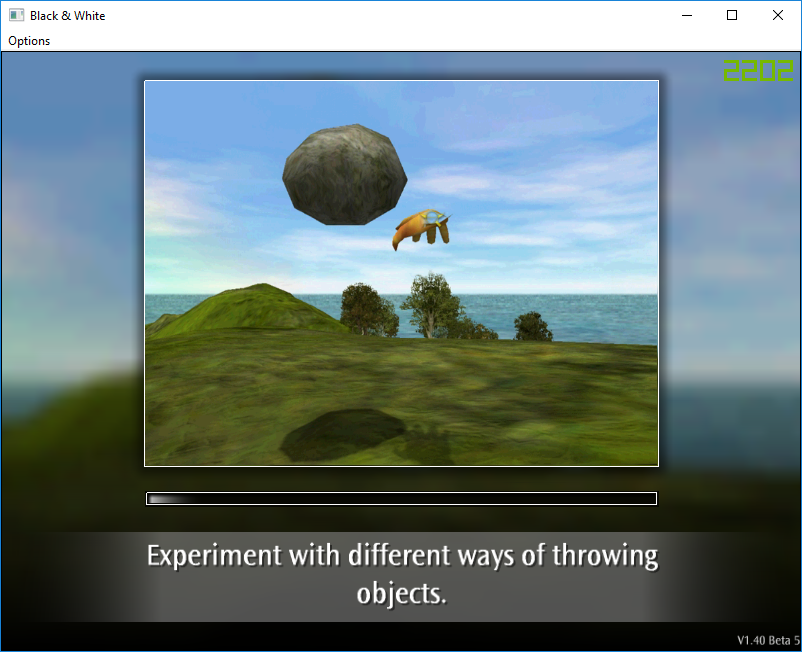The width and height of the screenshot is (802, 652).
Task: Click the green 2202 counter
Action: coord(759,71)
